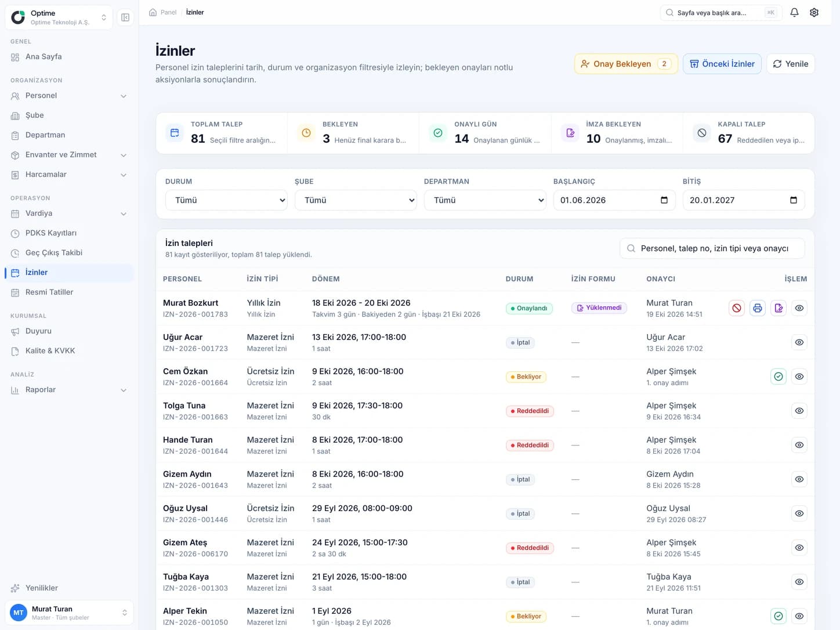Cancel Murat Bozkurt's approved leave
This screenshot has height=630, width=840.
pos(736,308)
